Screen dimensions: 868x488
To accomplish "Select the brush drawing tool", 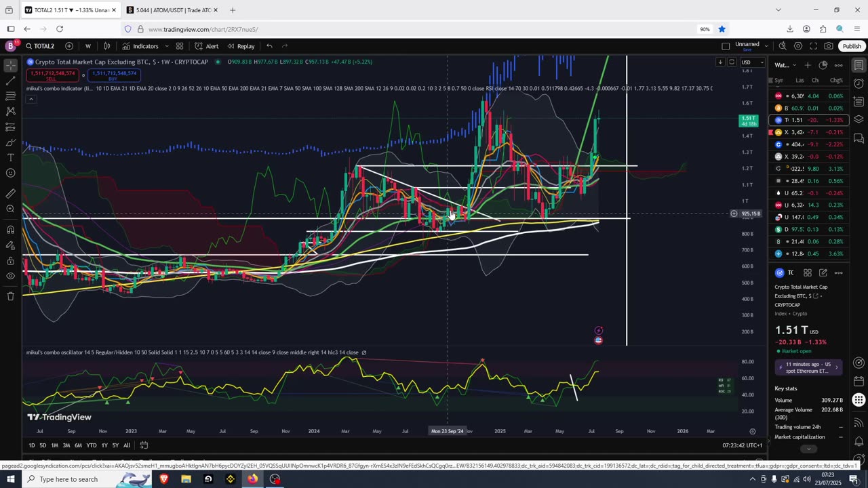I will [x=10, y=142].
